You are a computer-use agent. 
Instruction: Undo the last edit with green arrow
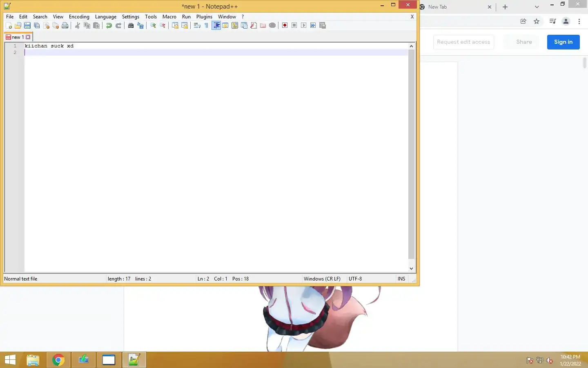click(109, 25)
